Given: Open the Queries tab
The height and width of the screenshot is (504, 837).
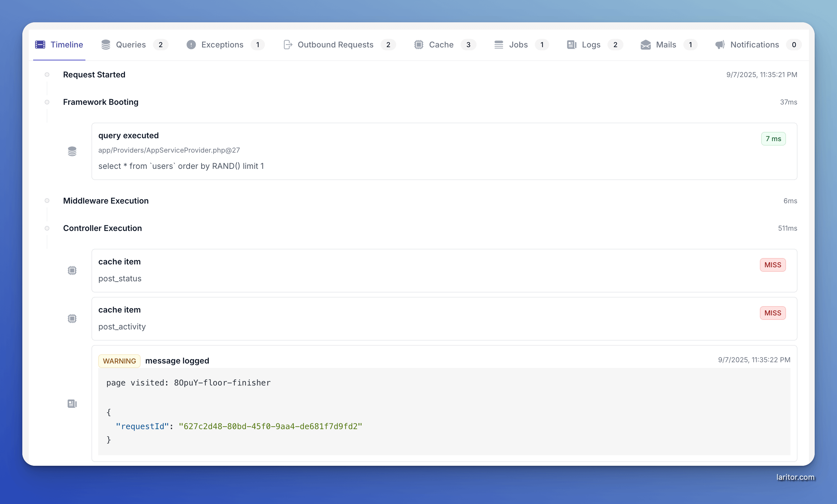Looking at the screenshot, I should (x=131, y=45).
